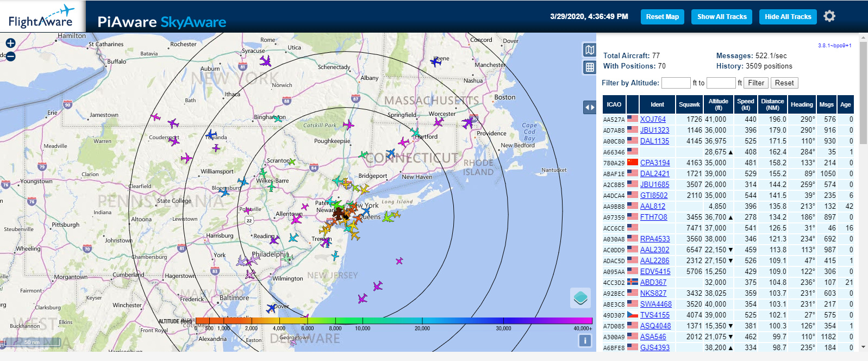Open flight link ASQ4048
The image size is (868, 361).
tap(655, 326)
